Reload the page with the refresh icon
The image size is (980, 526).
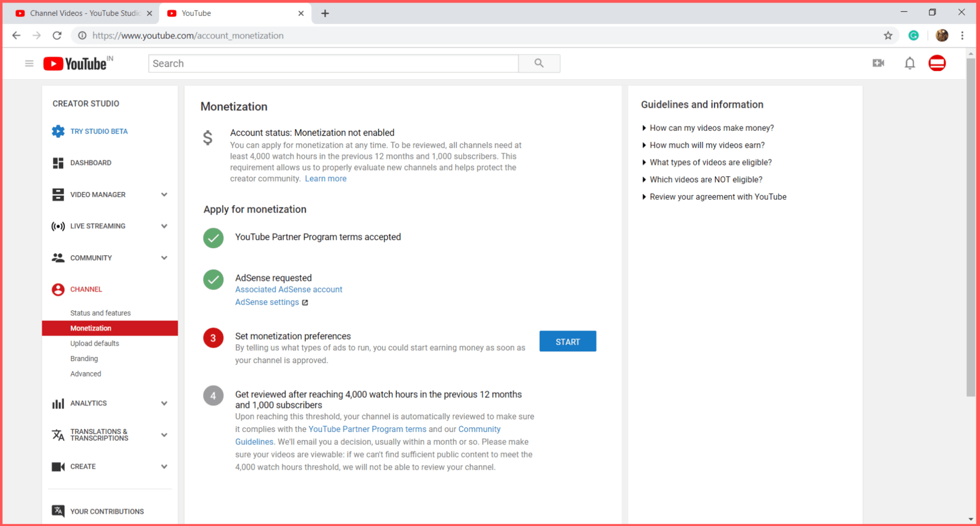(x=57, y=35)
